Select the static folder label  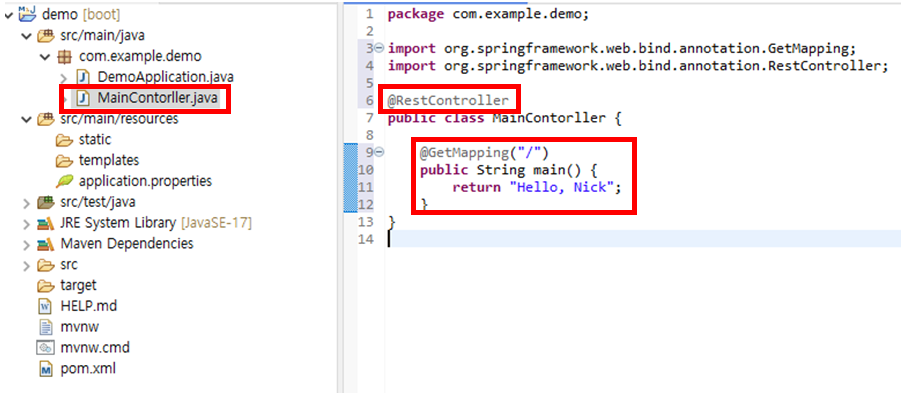[95, 140]
